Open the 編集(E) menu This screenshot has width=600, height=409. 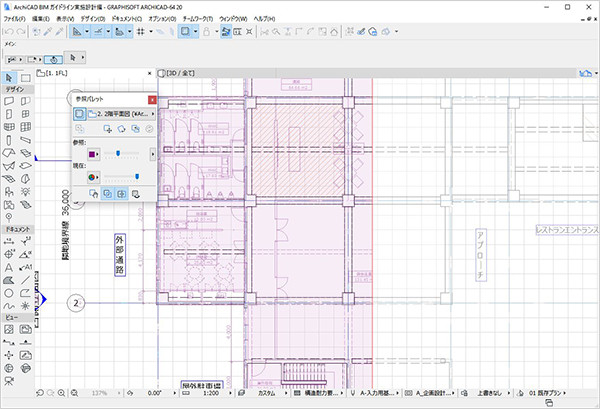(41, 18)
